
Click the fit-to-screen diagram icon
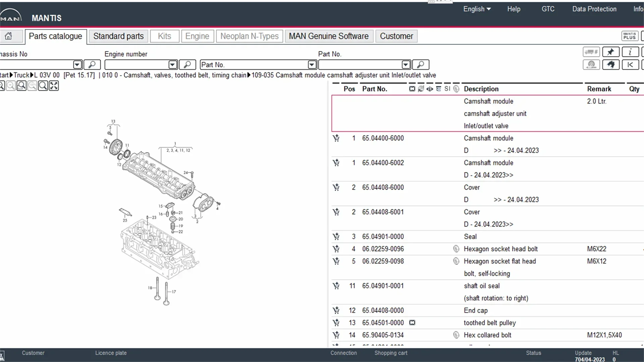54,86
